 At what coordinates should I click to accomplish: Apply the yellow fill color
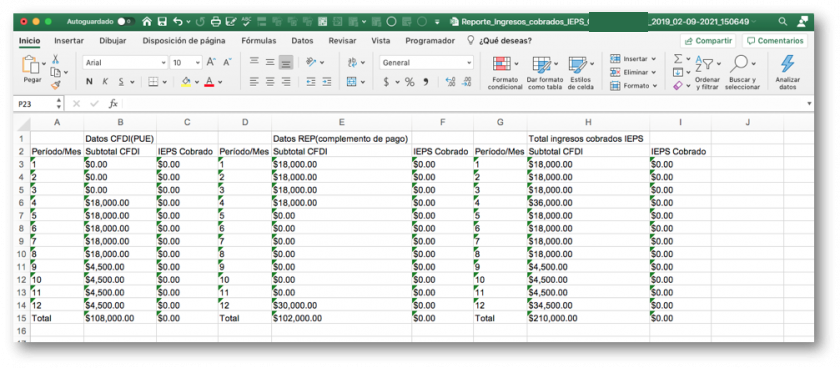pyautogui.click(x=186, y=82)
